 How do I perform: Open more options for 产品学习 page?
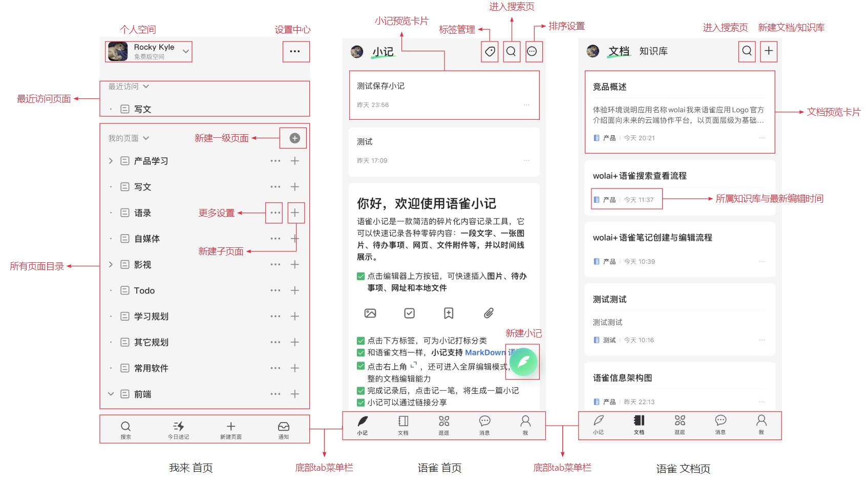tap(276, 161)
